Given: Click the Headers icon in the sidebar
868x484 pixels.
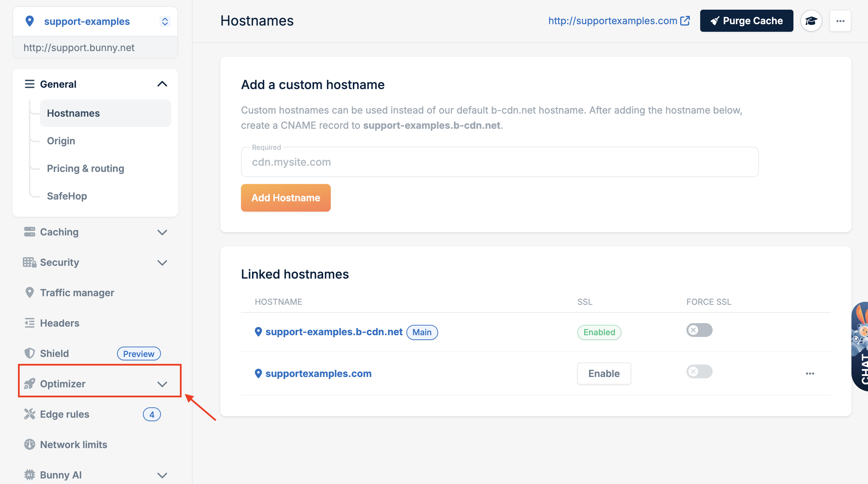Looking at the screenshot, I should click(29, 323).
